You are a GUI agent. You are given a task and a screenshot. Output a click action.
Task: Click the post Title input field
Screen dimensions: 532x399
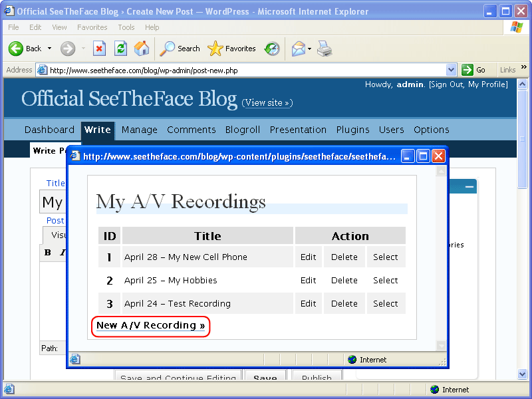pos(53,202)
